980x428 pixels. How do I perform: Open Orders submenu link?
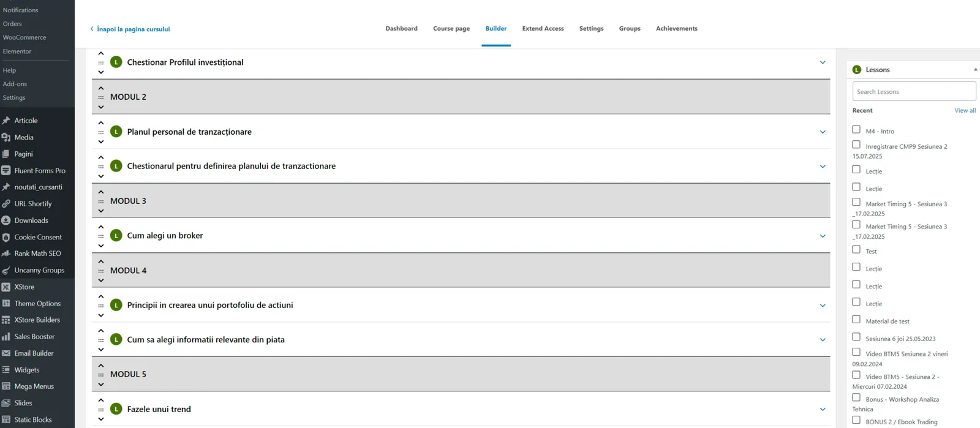[x=12, y=24]
